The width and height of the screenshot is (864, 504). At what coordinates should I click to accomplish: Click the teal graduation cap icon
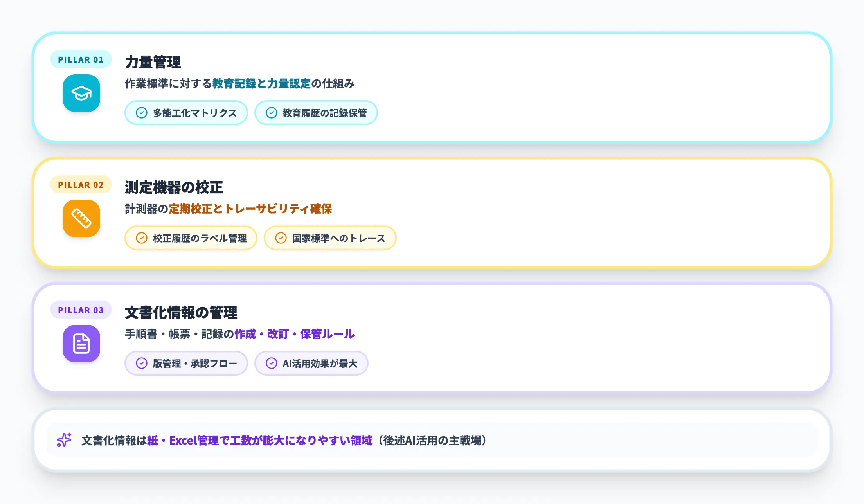[81, 93]
